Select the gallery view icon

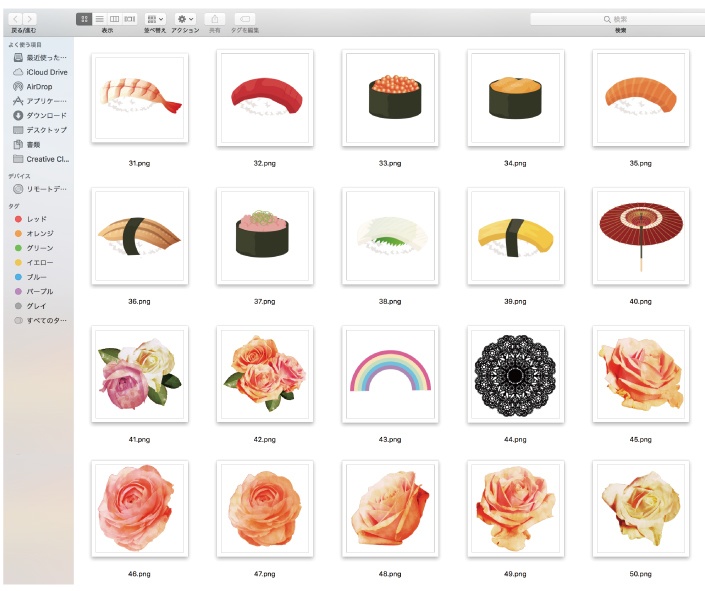click(130, 19)
